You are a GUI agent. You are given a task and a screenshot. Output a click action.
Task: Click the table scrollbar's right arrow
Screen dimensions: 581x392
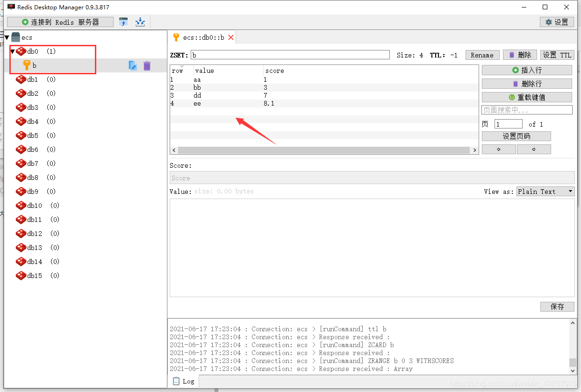click(x=474, y=150)
